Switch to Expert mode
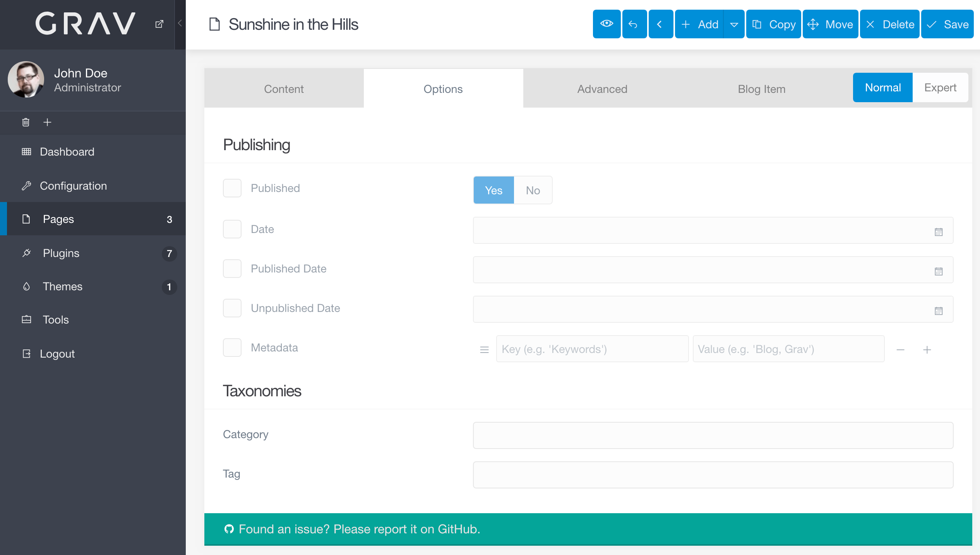The height and width of the screenshot is (555, 980). [940, 87]
